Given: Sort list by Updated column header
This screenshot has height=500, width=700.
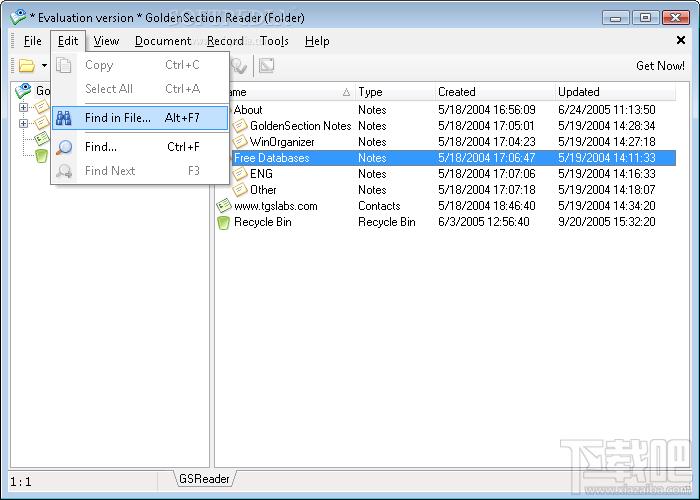Looking at the screenshot, I should coord(615,92).
